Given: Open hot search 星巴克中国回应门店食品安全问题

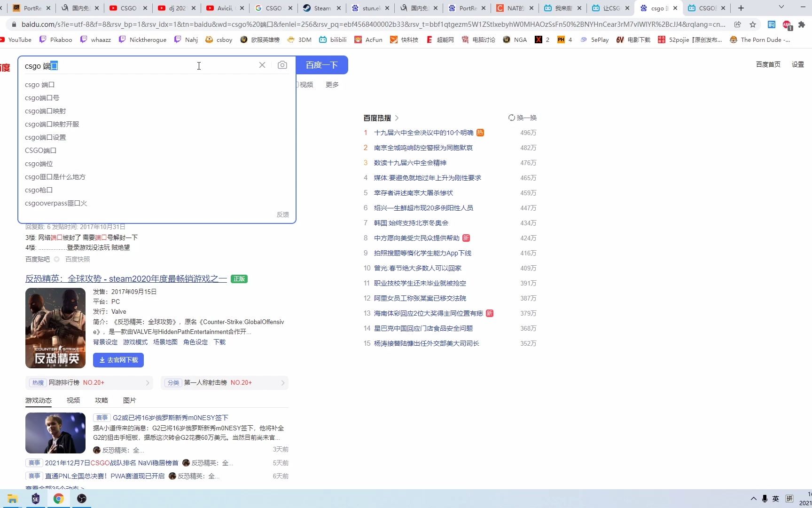Looking at the screenshot, I should [x=423, y=328].
